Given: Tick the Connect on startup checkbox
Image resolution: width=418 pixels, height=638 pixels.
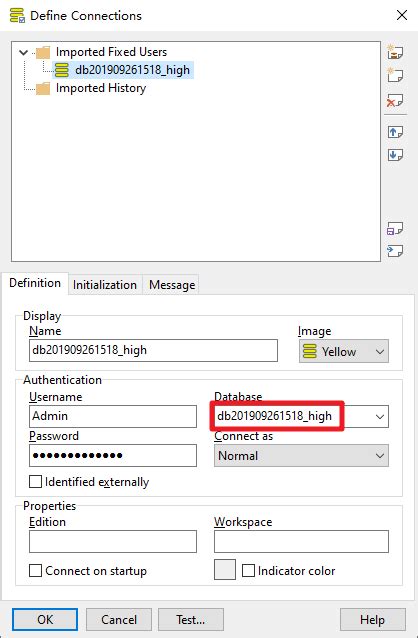Looking at the screenshot, I should click(x=35, y=570).
